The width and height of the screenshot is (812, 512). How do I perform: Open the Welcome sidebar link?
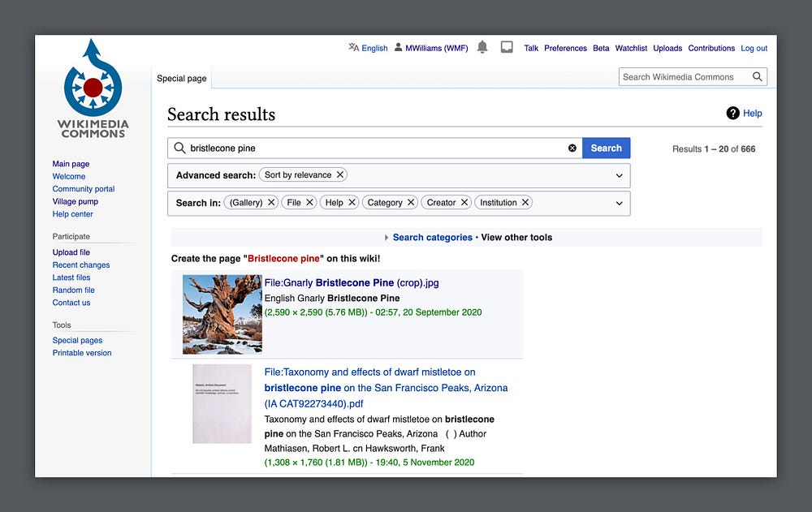69,176
